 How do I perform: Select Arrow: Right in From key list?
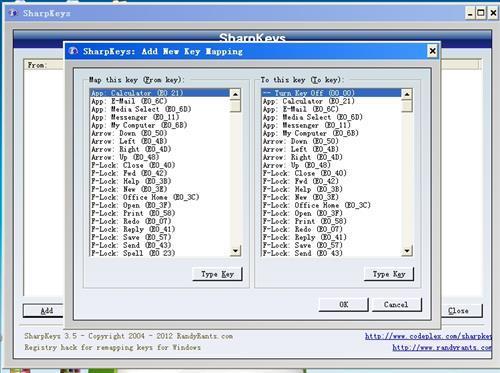click(160, 149)
